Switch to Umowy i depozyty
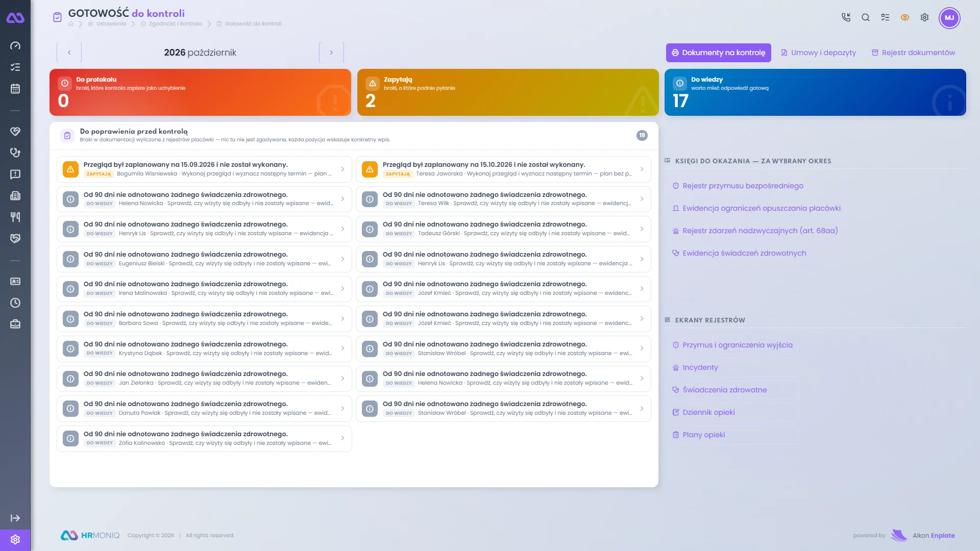Image resolution: width=980 pixels, height=551 pixels. pos(818,53)
